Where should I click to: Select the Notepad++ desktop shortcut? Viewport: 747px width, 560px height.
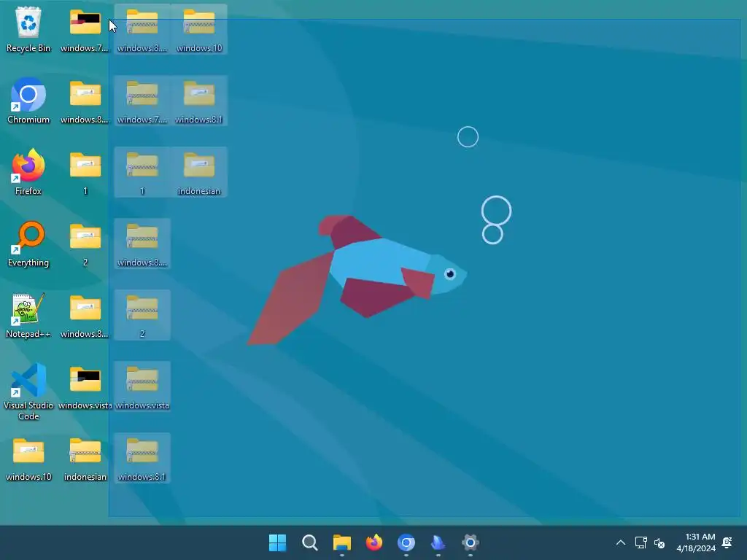point(28,315)
